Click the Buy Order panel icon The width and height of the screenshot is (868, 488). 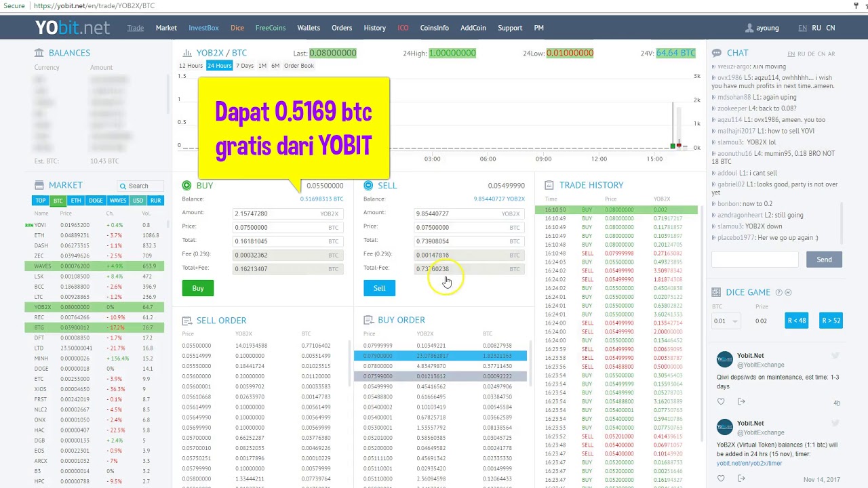click(368, 320)
